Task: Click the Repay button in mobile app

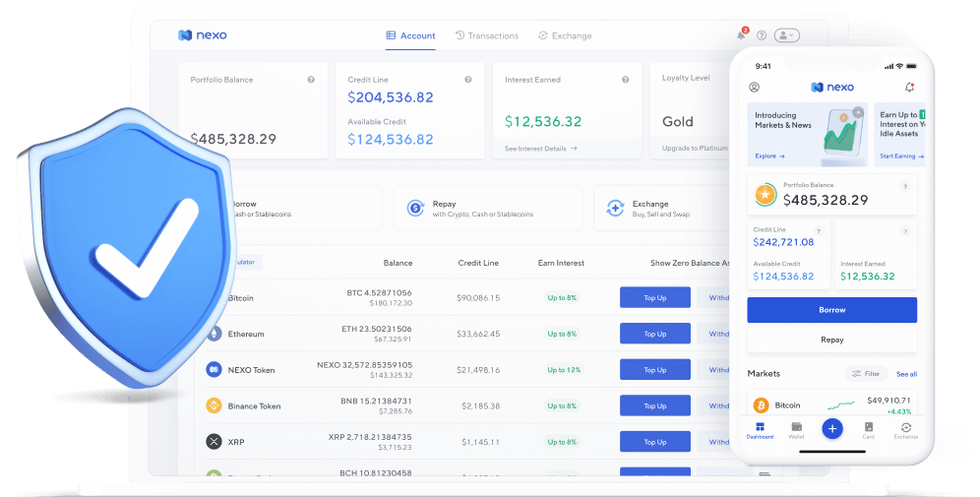Action: point(831,341)
